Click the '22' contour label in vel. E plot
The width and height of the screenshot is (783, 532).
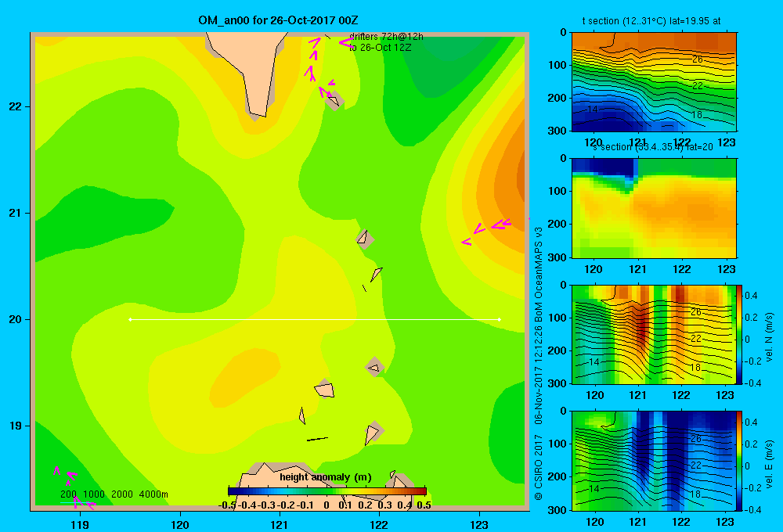tap(696, 465)
